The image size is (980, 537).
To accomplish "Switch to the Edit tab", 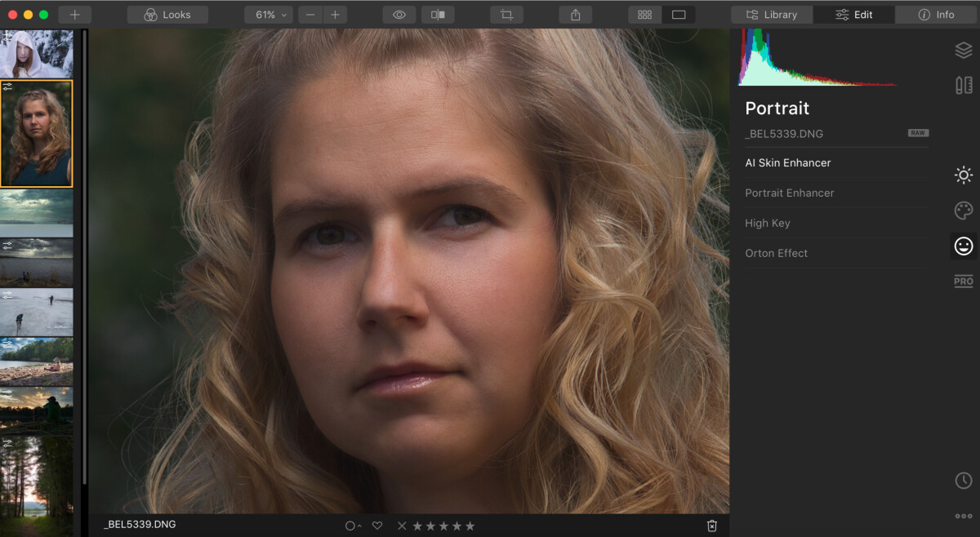I will 854,15.
